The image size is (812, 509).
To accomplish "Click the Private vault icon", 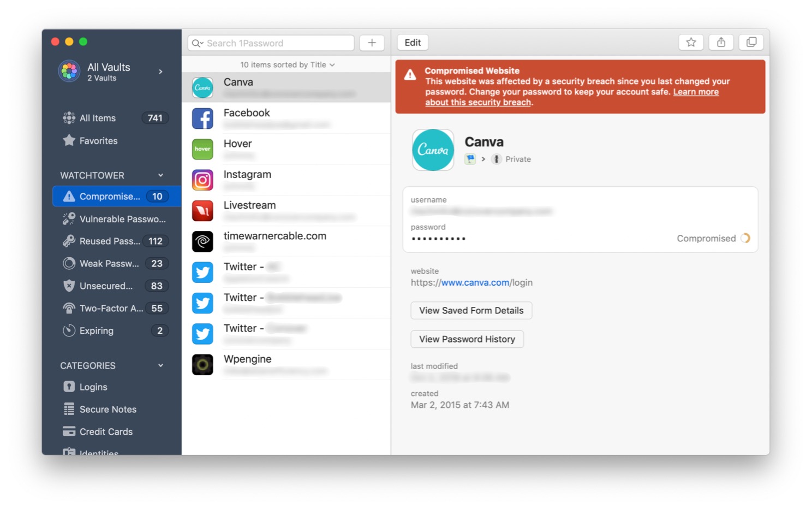I will tap(496, 159).
